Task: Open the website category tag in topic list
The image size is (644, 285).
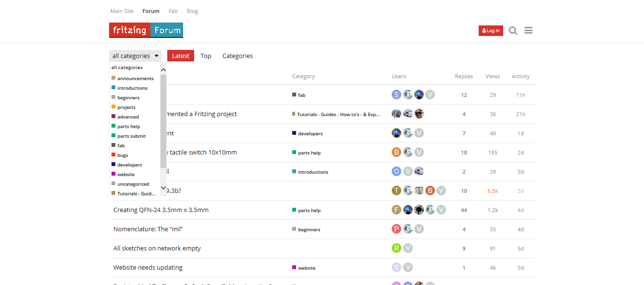Action: point(304,268)
